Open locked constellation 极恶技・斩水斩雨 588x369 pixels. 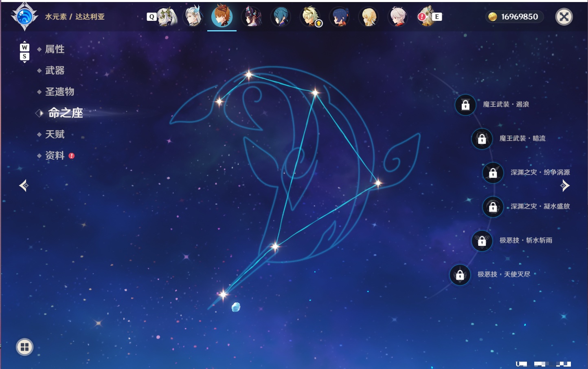tap(482, 241)
